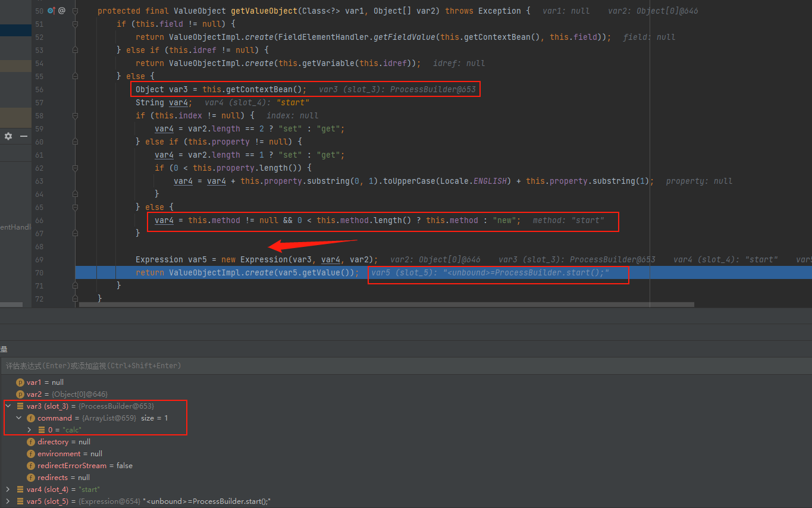Click 'throws Exception' on line 50

[483, 11]
